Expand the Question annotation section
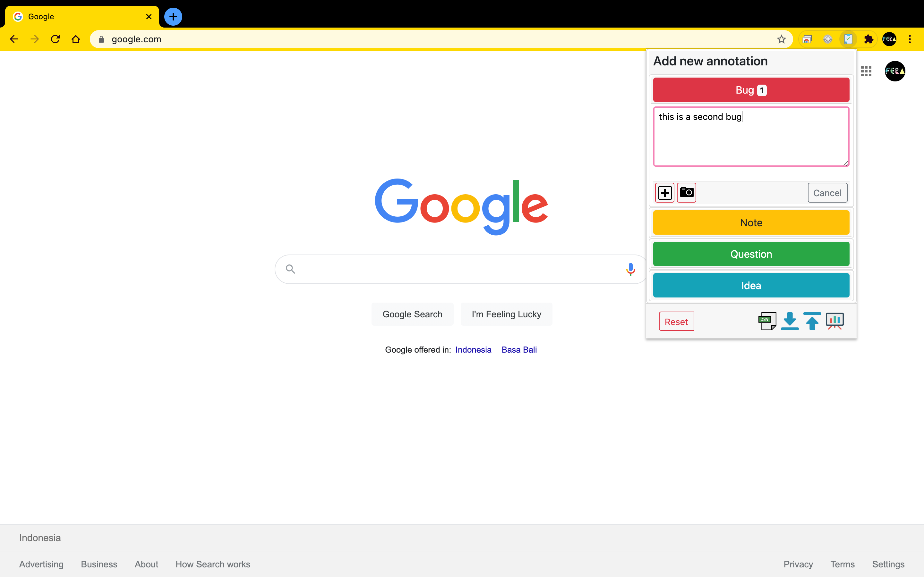 (x=751, y=254)
